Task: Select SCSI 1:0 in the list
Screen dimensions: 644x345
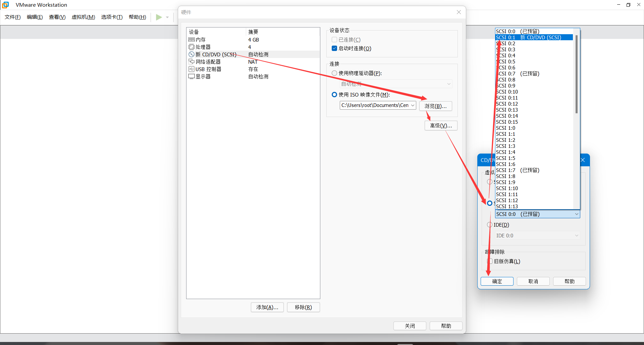Action: pyautogui.click(x=534, y=128)
